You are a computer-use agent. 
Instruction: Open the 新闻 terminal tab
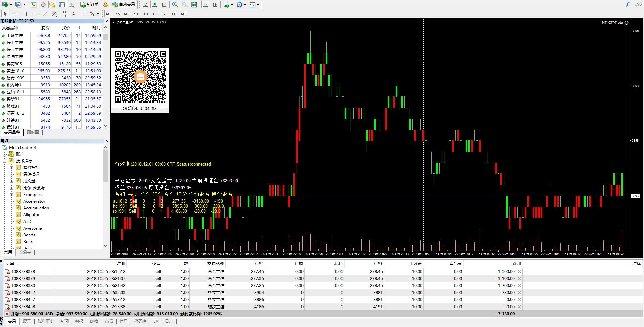click(x=65, y=321)
